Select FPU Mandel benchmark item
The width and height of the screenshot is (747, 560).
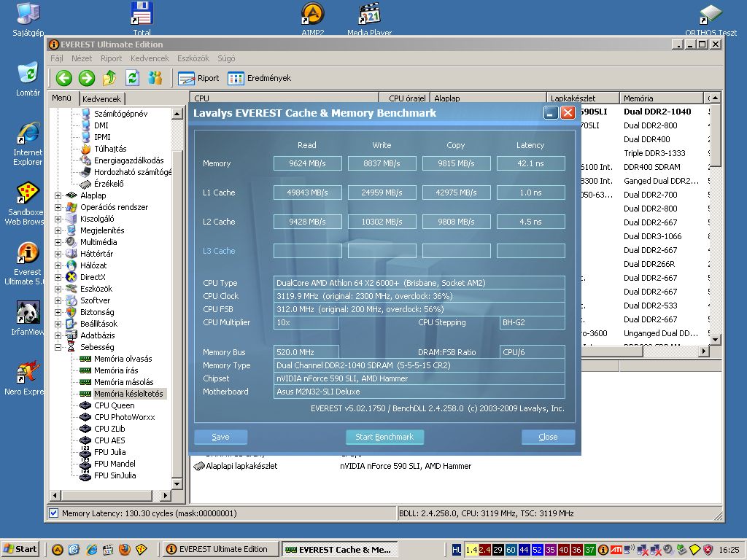tap(115, 464)
